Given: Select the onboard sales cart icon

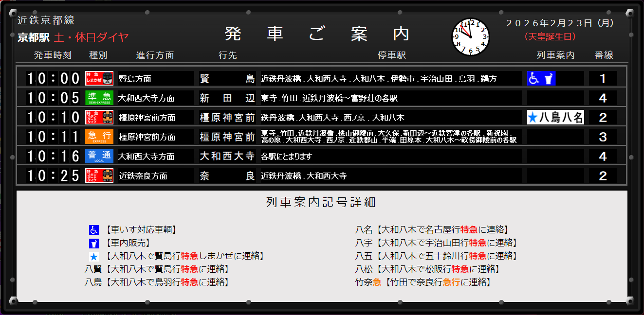Looking at the screenshot, I should 549,78.
